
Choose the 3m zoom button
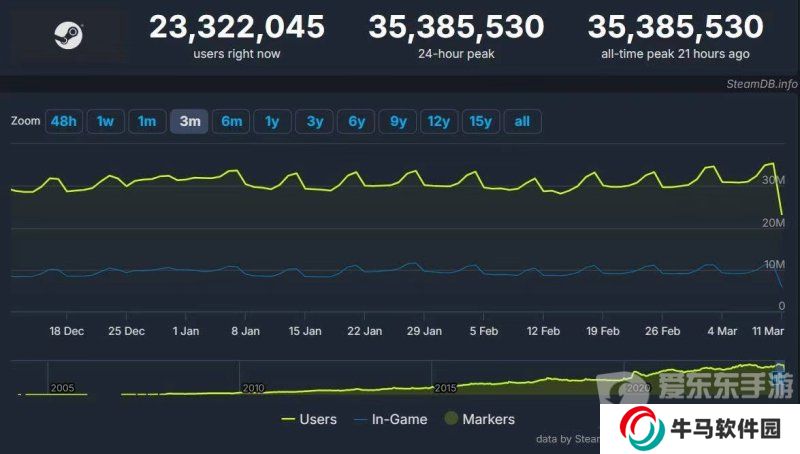point(189,122)
